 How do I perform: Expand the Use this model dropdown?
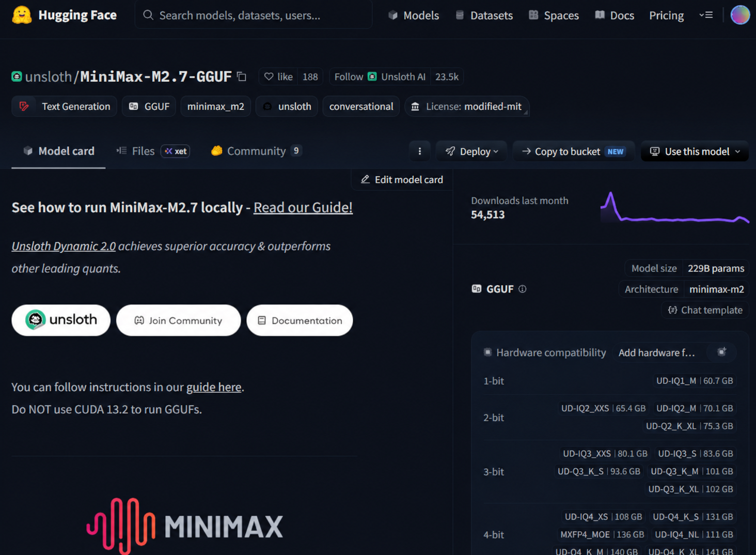(x=695, y=151)
